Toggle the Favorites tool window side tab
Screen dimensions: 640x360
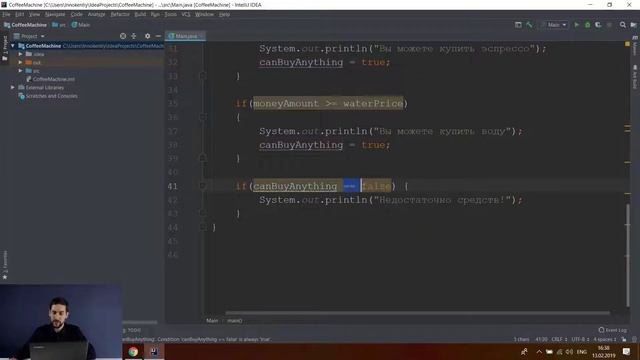coord(5,265)
